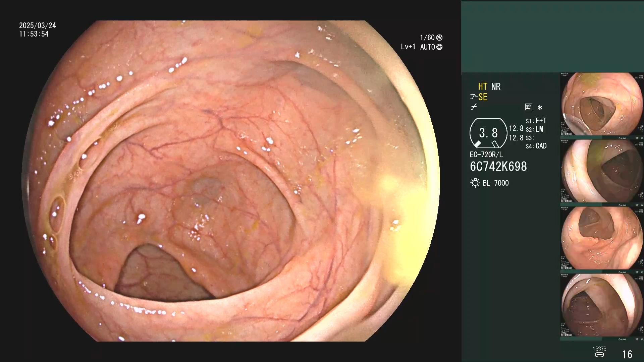
Task: Click the Lv+1 brightness level text
Action: click(408, 47)
